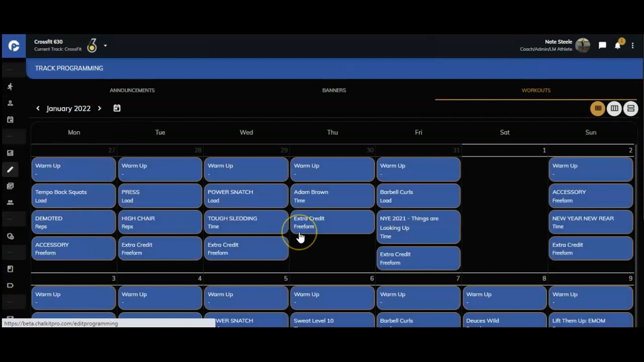The image size is (644, 362).
Task: Open Lift Them Up: EMOM workout
Action: [x=591, y=320]
